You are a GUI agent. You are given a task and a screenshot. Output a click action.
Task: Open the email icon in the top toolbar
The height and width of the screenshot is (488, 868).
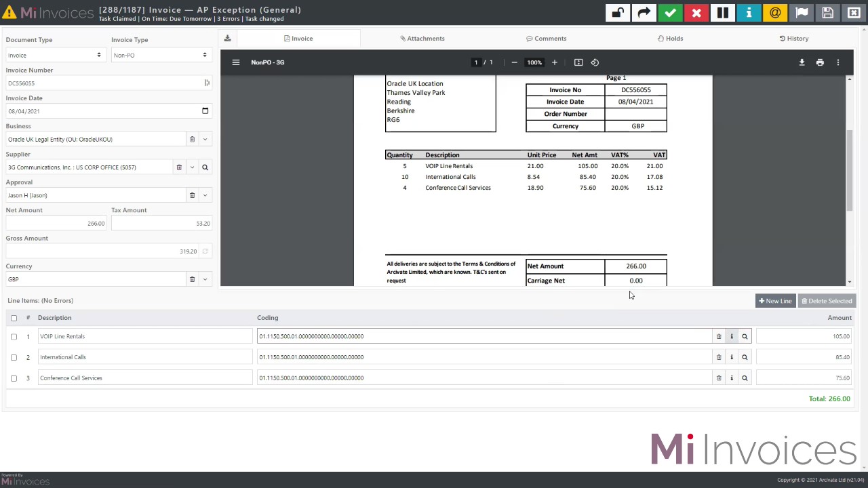[x=774, y=12]
